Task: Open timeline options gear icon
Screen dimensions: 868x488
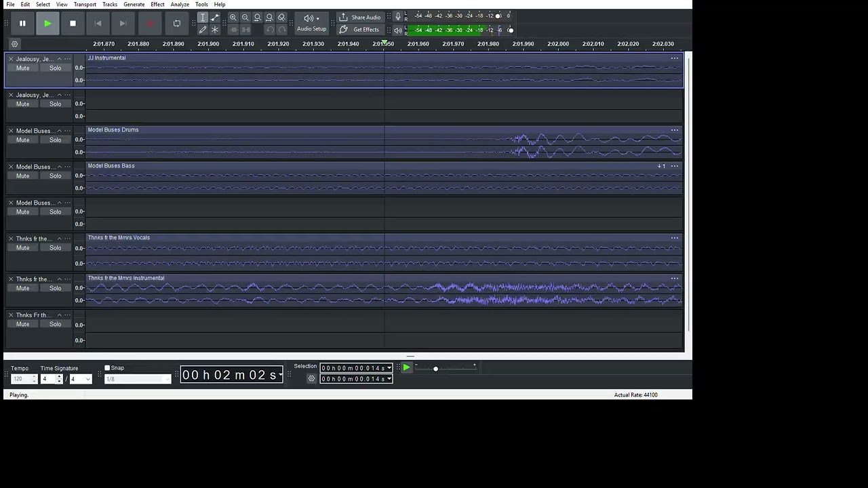Action: click(x=14, y=44)
